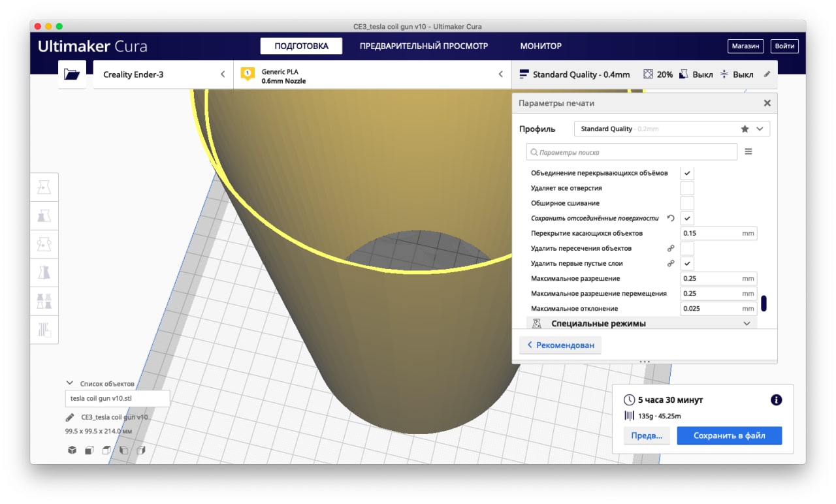Switch to 3D perspective view cube icon

(x=72, y=450)
